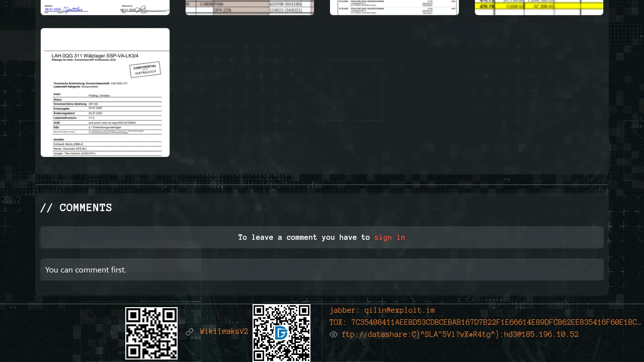Open the third thumbnail in the top row
Screen dimensions: 644x362
(x=394, y=8)
